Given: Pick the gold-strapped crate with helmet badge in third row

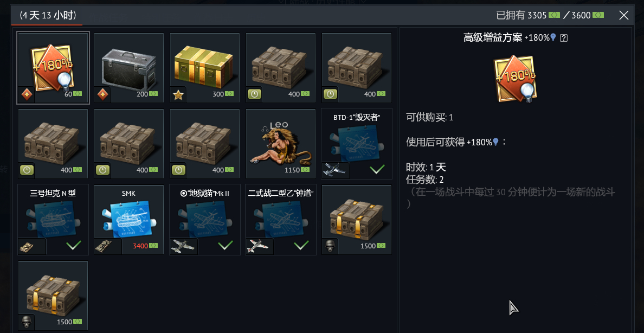Looking at the screenshot, I should 357,220.
